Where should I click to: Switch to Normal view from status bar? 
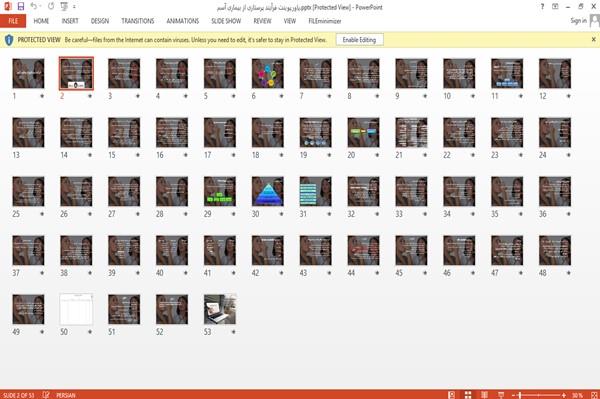452,395
